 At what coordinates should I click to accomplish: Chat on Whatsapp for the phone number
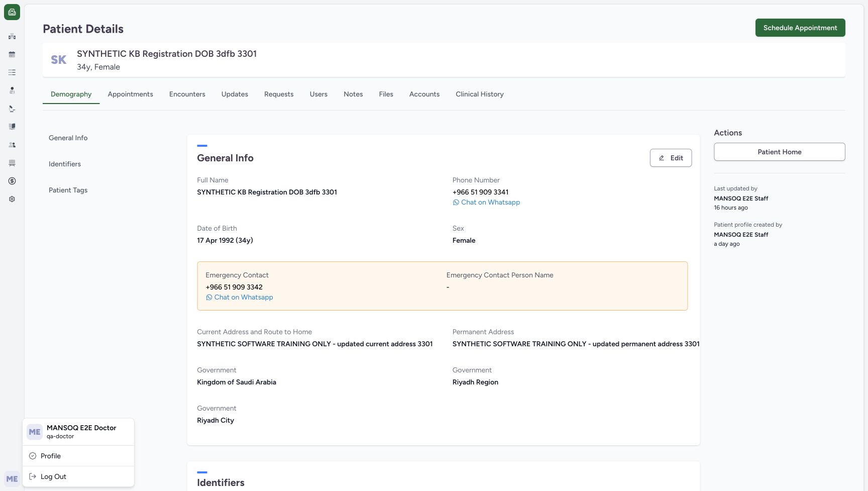click(x=486, y=203)
